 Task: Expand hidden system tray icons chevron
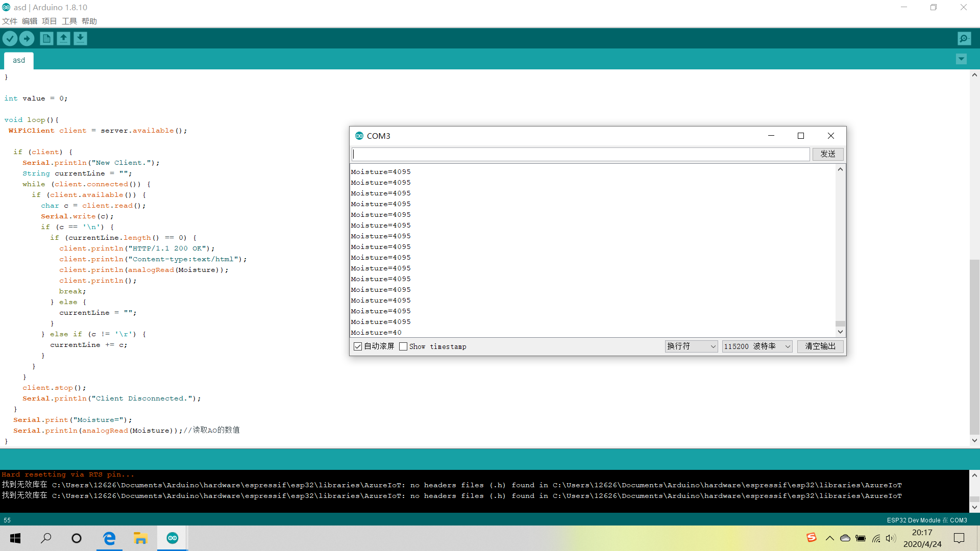point(830,538)
